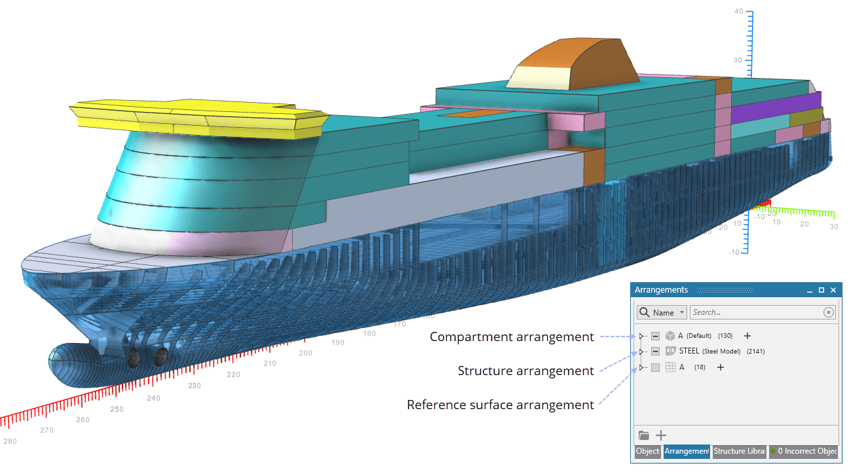Add item to compartment arrangement A (Default)
This screenshot has height=472, width=868.
pyautogui.click(x=747, y=336)
